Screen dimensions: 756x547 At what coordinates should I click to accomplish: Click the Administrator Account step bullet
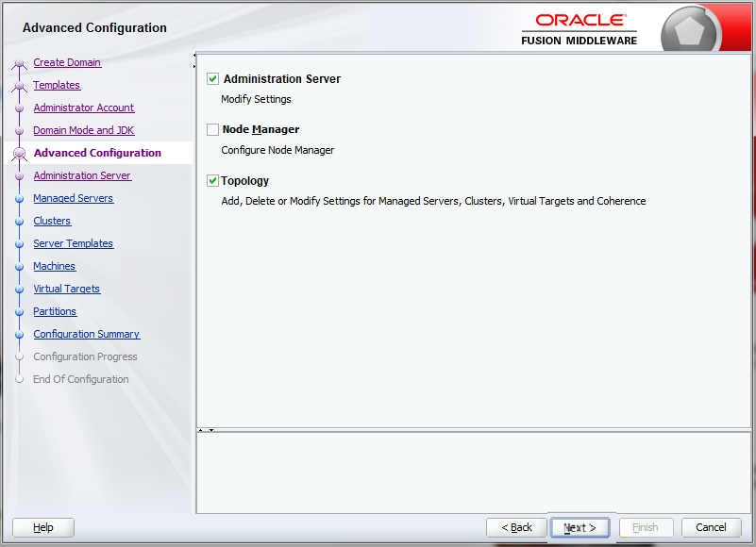[19, 108]
